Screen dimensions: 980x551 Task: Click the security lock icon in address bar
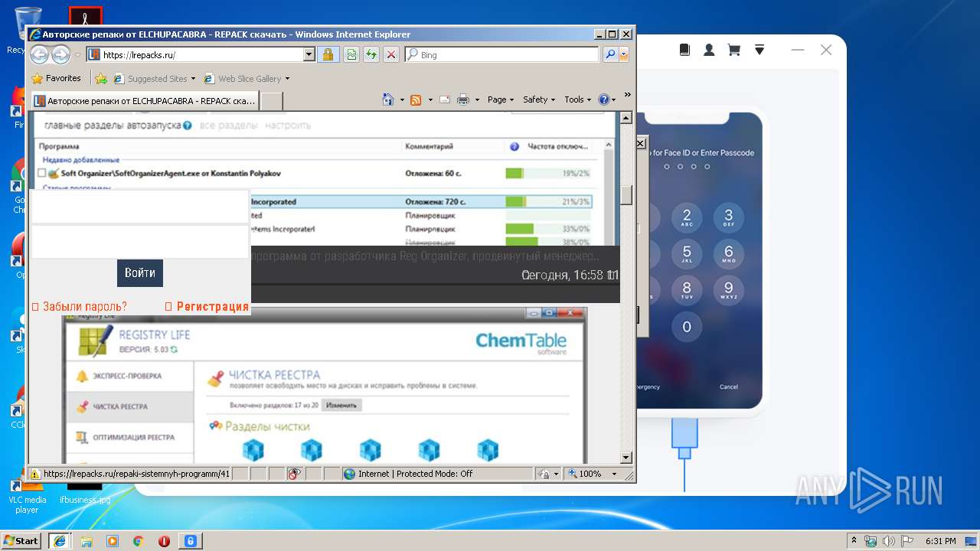[x=328, y=54]
